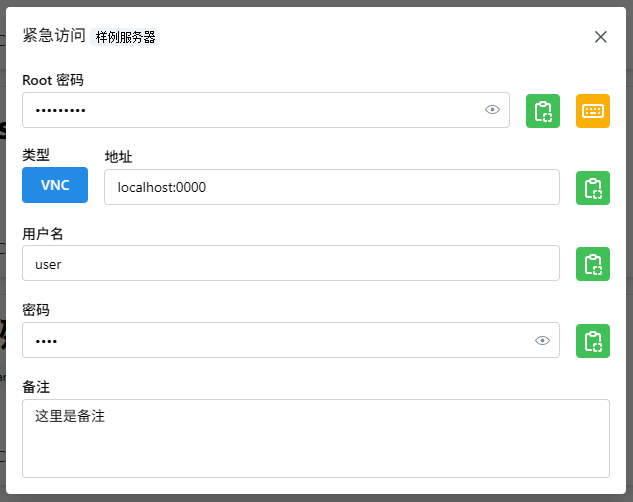This screenshot has height=502, width=633.
Task: Reveal the 密码 field using eye icon
Action: click(542, 340)
